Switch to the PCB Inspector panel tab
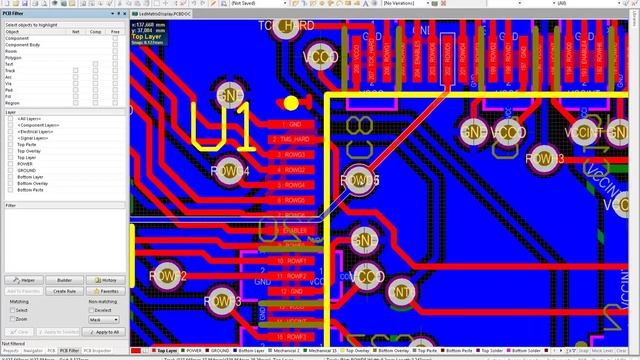Viewport: 640px width, 360px height. coord(97,351)
